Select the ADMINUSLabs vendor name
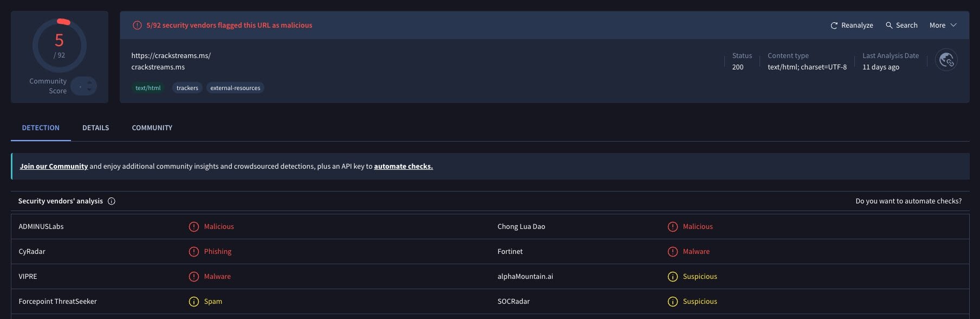The height and width of the screenshot is (319, 980). 41,227
